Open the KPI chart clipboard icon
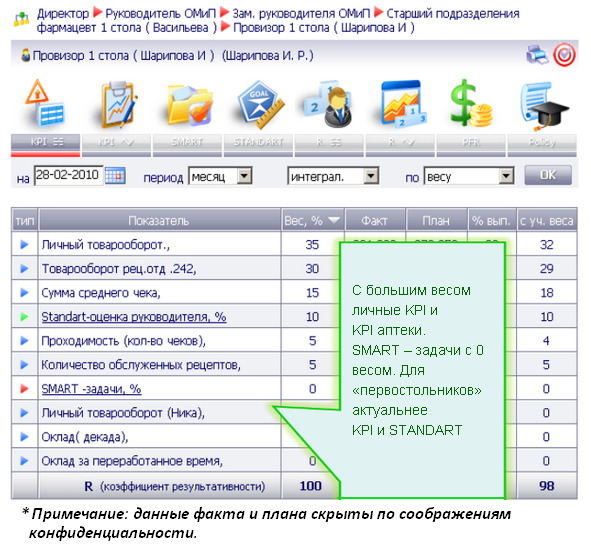The width and height of the screenshot is (591, 548). [117, 104]
